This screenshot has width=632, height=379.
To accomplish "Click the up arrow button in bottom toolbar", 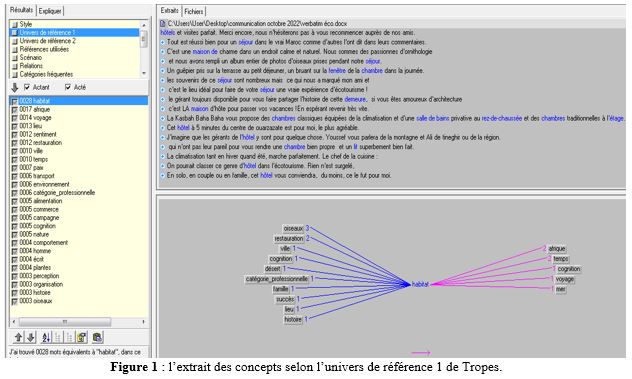I will pyautogui.click(x=18, y=337).
